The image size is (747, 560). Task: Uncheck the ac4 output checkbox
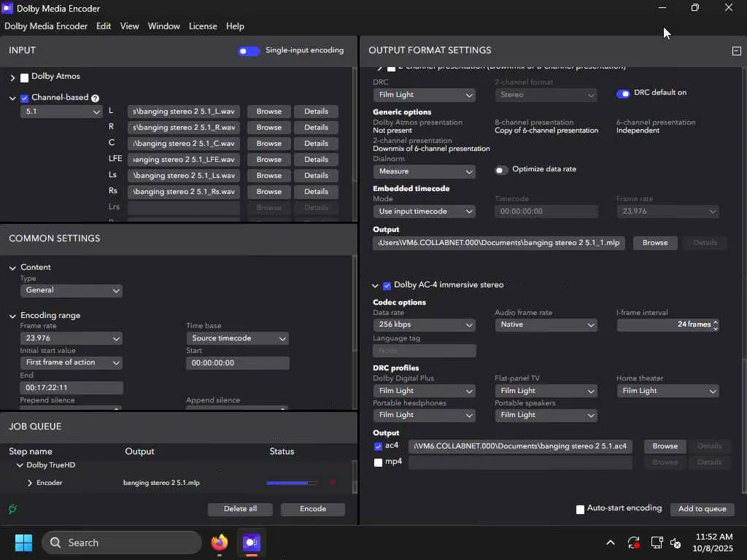[x=379, y=446]
